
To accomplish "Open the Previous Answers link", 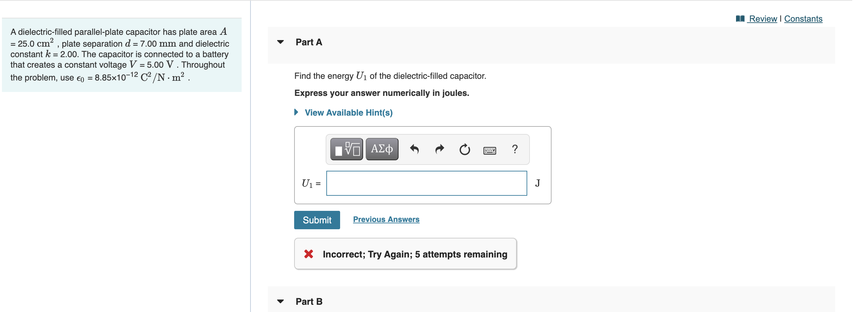I will (x=386, y=219).
